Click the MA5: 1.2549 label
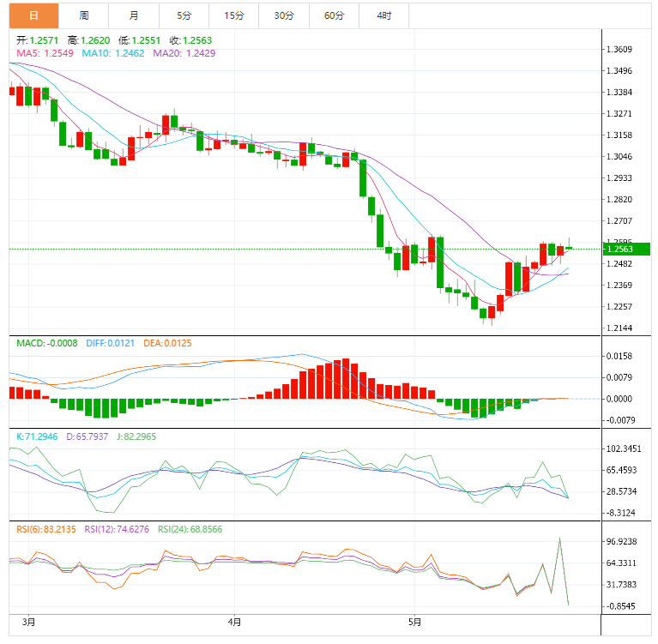The height and width of the screenshot is (644, 658). [x=45, y=53]
